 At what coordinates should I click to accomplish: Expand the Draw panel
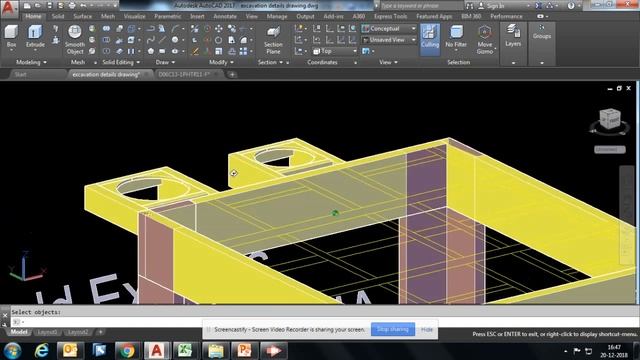click(165, 62)
